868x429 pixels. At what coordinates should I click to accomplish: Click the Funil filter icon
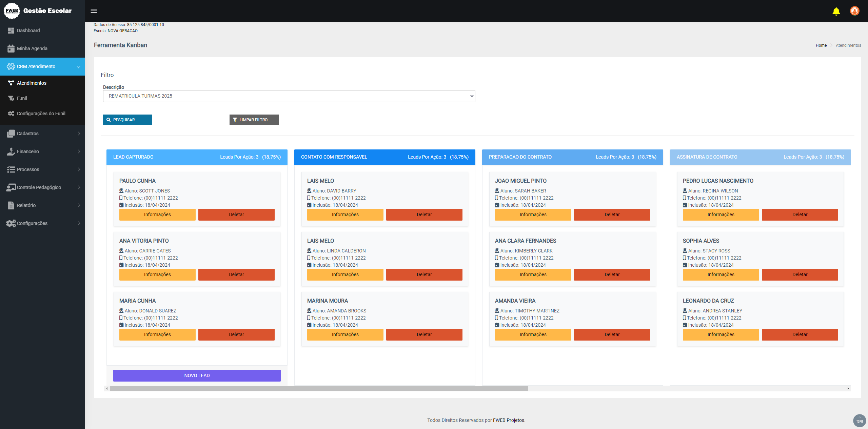point(11,98)
